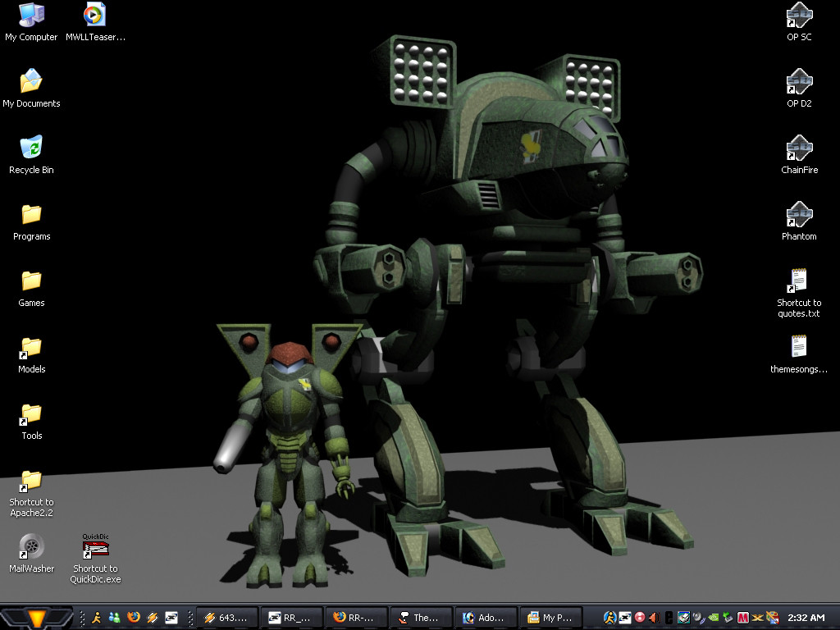Switch to the 'The...' taskbar window

[x=421, y=618]
